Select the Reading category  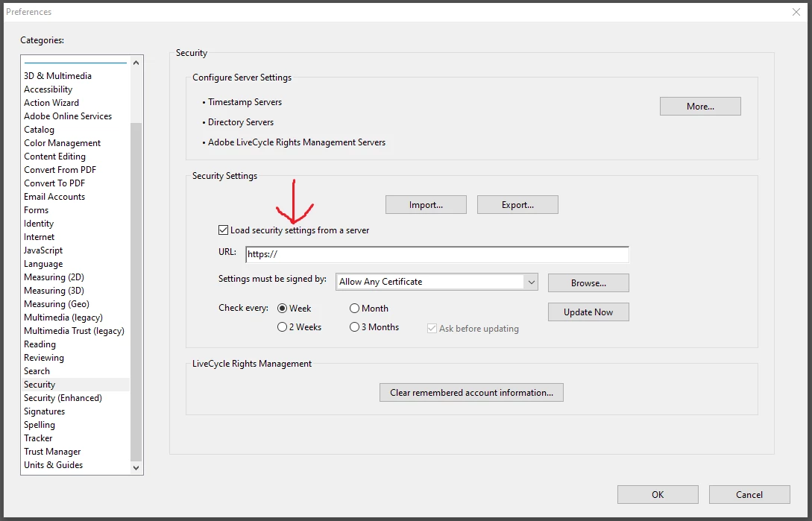click(x=40, y=344)
